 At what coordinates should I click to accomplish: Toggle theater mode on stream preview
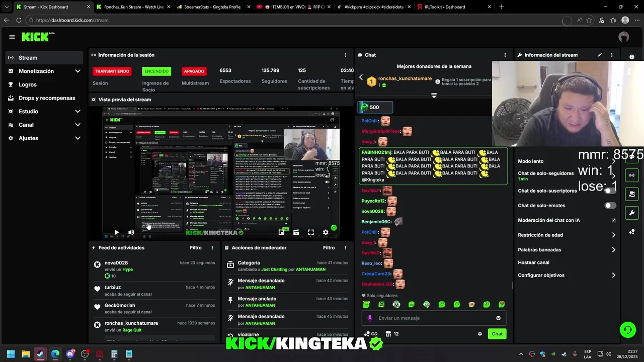(x=296, y=232)
